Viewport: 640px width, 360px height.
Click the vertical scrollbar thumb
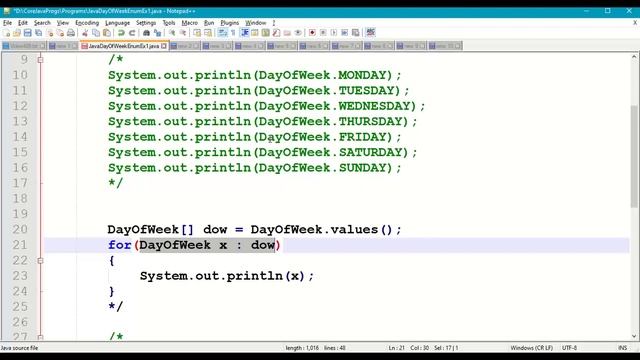(634, 156)
